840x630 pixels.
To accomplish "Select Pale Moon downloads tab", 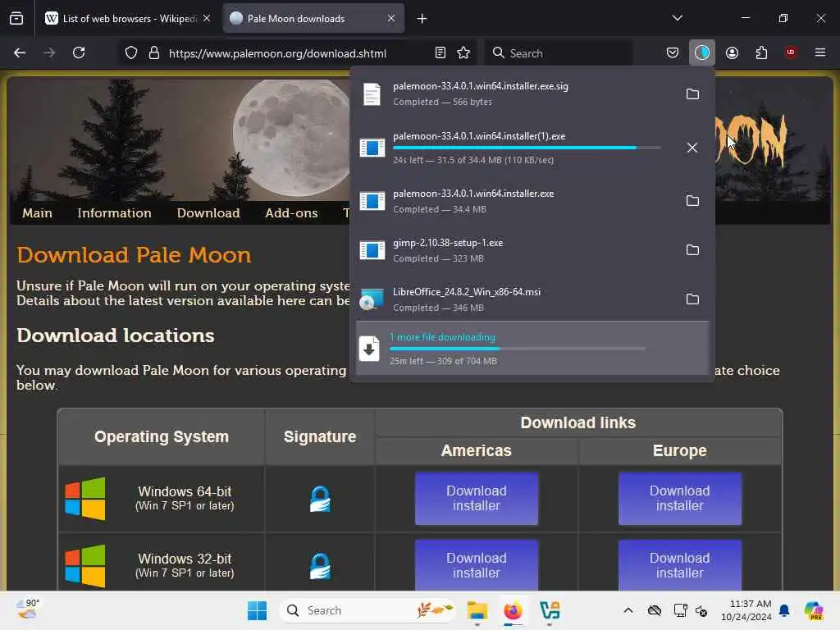I will tap(313, 19).
